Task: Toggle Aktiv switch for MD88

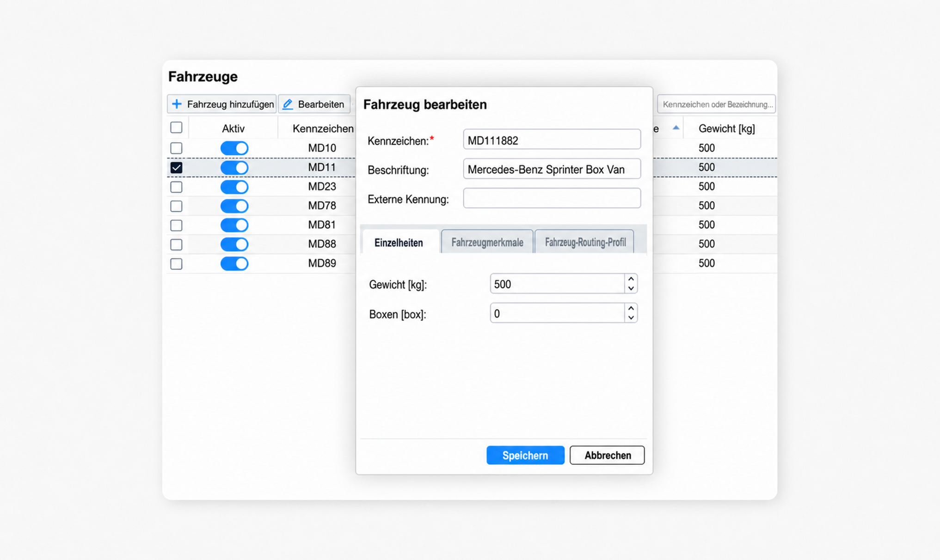Action: pos(234,244)
